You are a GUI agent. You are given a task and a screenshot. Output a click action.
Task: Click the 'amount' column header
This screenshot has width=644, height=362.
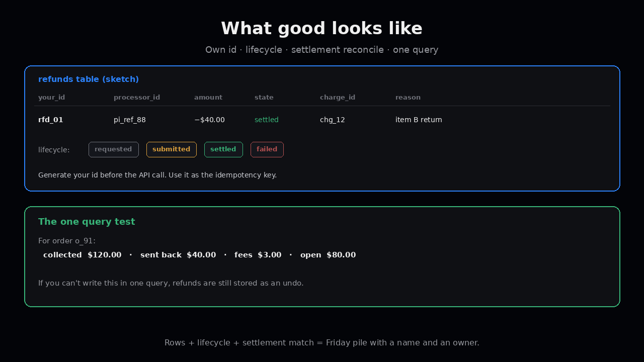[x=208, y=98]
